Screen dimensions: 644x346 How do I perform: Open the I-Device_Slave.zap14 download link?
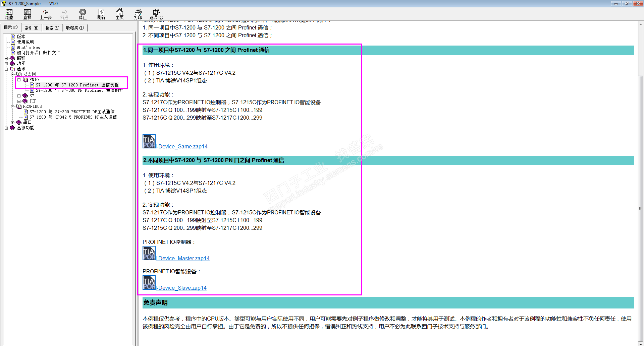click(181, 288)
